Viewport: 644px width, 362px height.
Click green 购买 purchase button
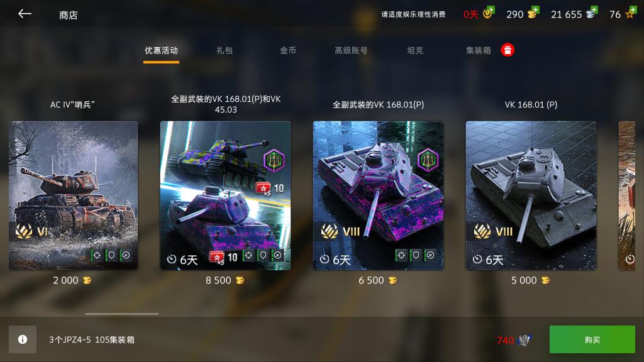(x=592, y=339)
